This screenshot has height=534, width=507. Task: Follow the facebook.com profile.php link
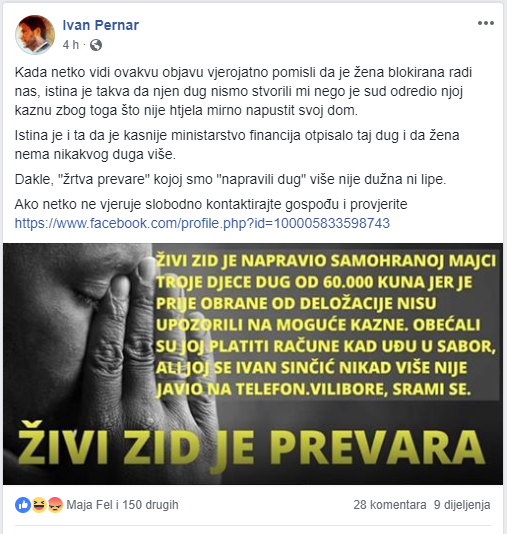pyautogui.click(x=202, y=223)
